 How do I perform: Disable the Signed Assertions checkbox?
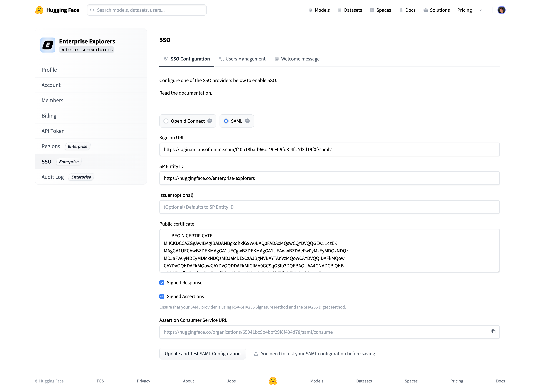162,296
